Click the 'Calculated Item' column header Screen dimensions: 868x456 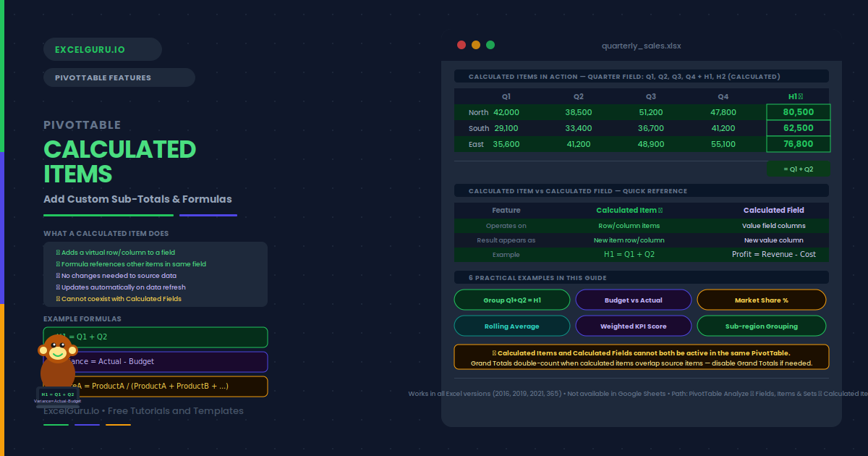click(x=629, y=210)
